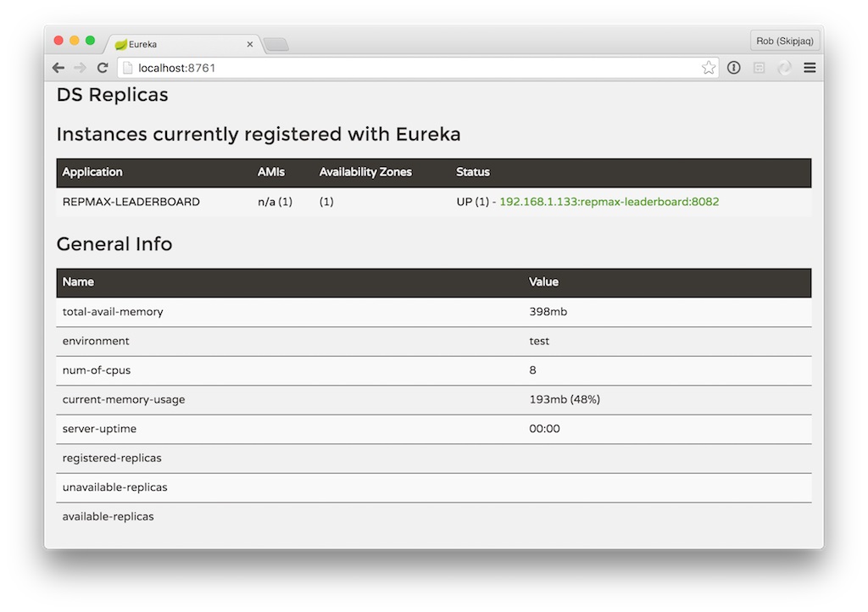
Task: Click the DS Replicas heading
Action: click(113, 95)
